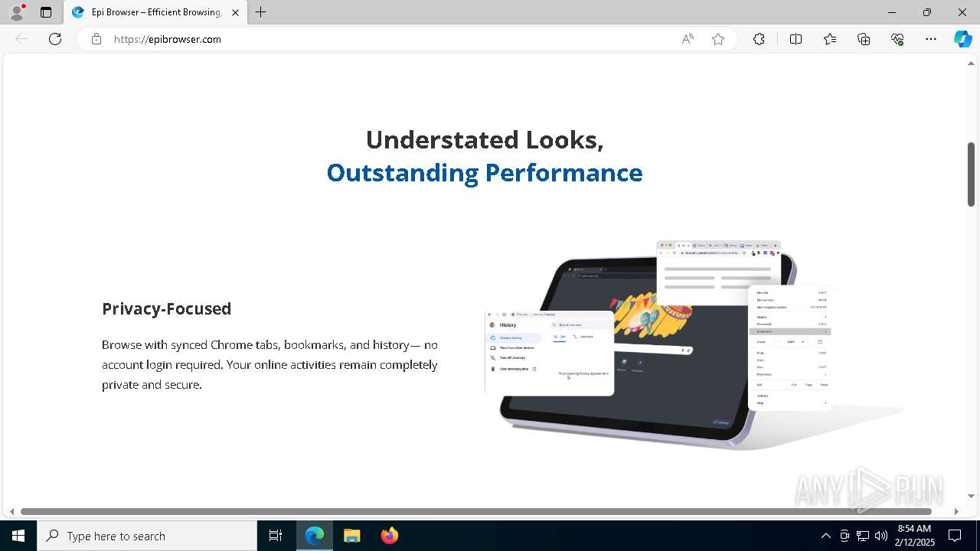Refresh the current page
Screen dimensions: 980x551
[55, 39]
